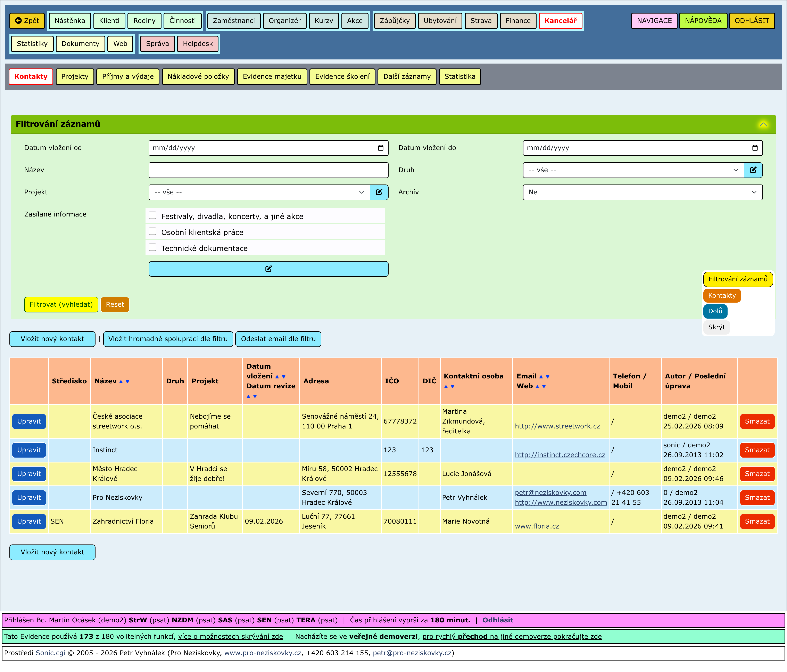The width and height of the screenshot is (787, 672).
Task: Open calendar picker for Datum vložení do
Action: [x=755, y=148]
